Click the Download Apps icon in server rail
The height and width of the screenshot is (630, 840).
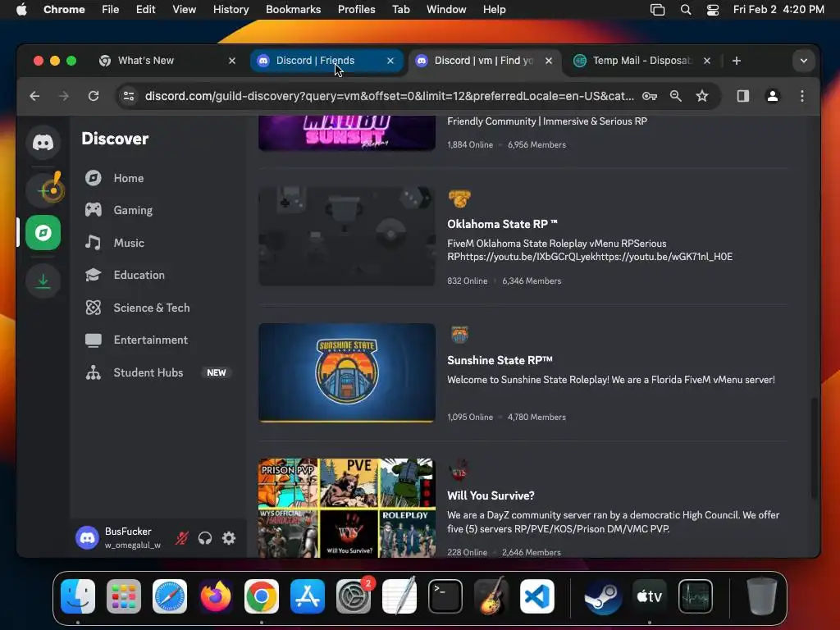coord(43,281)
